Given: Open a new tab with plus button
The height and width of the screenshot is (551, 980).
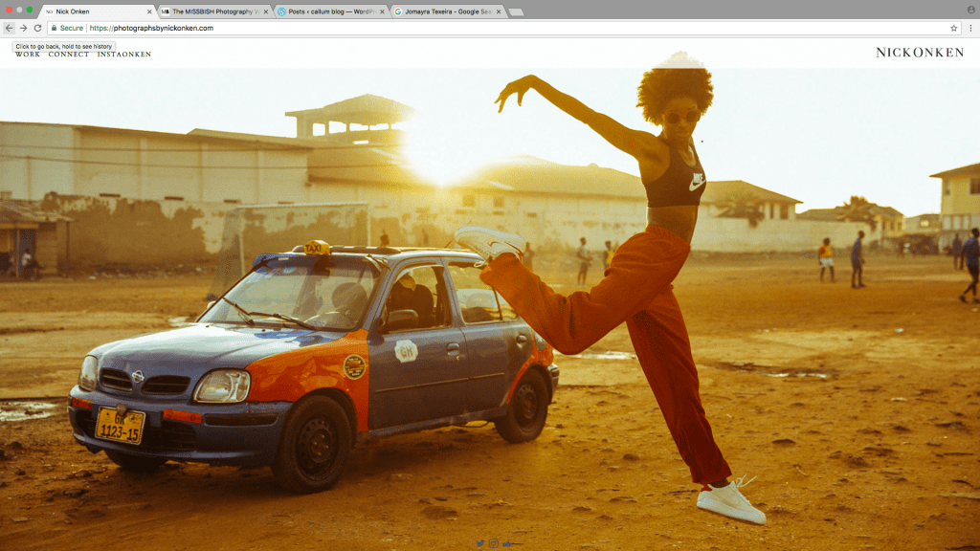Looking at the screenshot, I should [x=516, y=11].
